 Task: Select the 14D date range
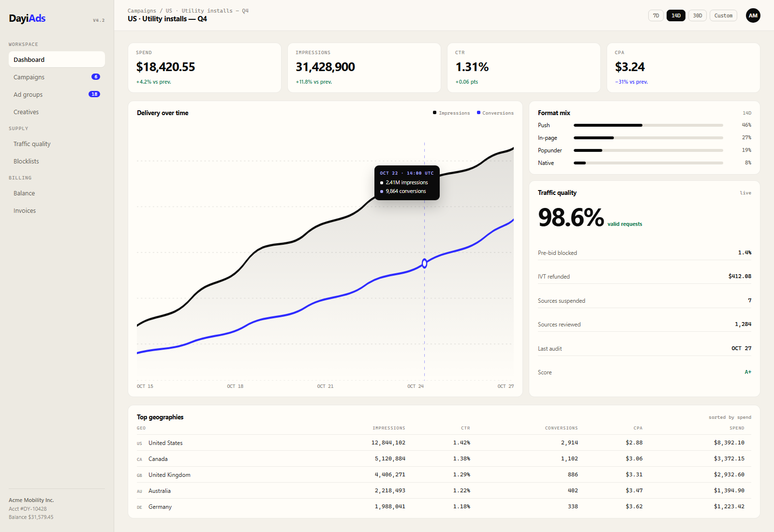click(676, 15)
